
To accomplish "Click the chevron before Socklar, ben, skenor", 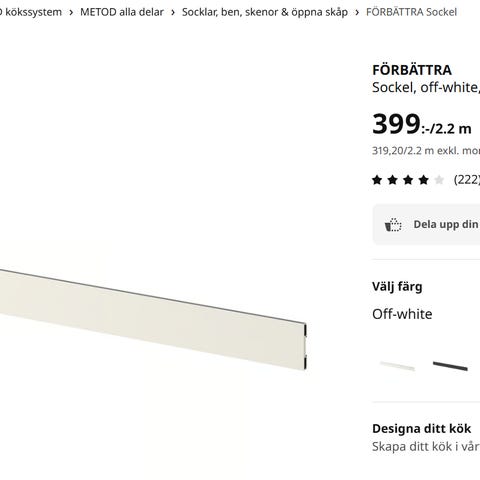I will (173, 13).
